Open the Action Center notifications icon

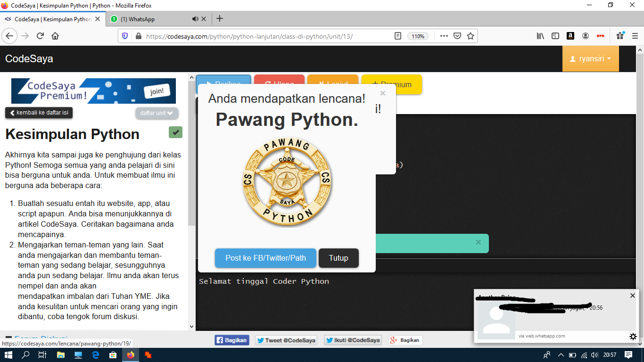point(628,355)
